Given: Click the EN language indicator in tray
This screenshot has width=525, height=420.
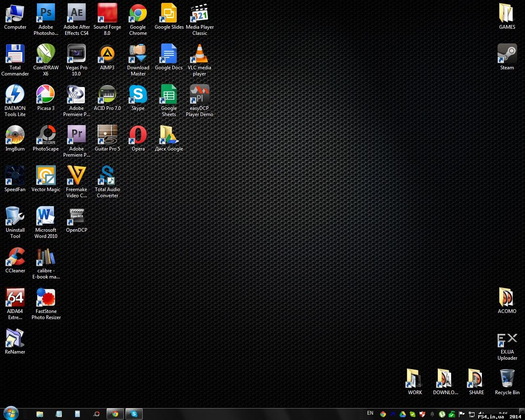Looking at the screenshot, I should pyautogui.click(x=370, y=413).
